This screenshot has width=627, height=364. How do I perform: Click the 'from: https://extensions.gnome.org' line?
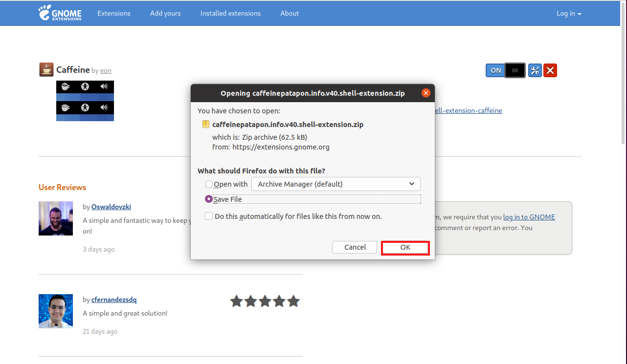click(271, 147)
